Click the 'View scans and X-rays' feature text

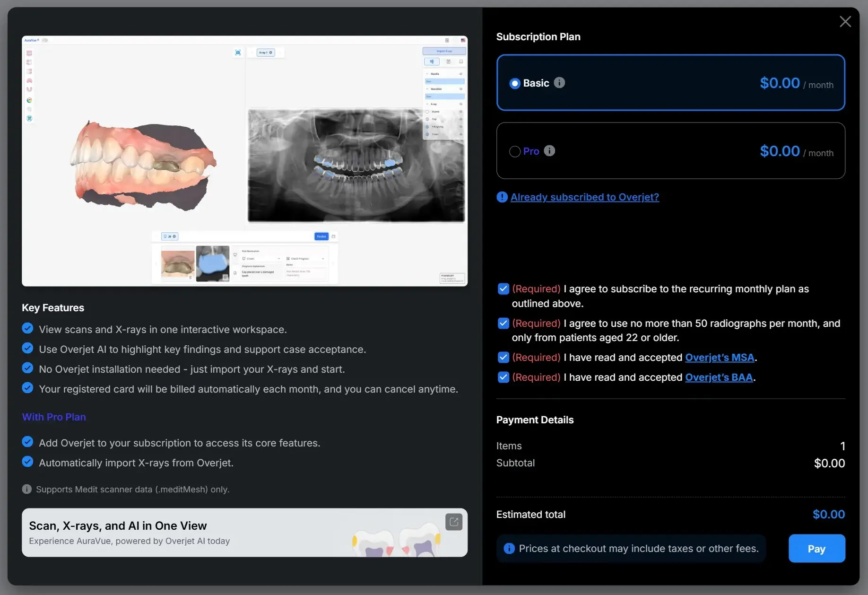pos(163,330)
